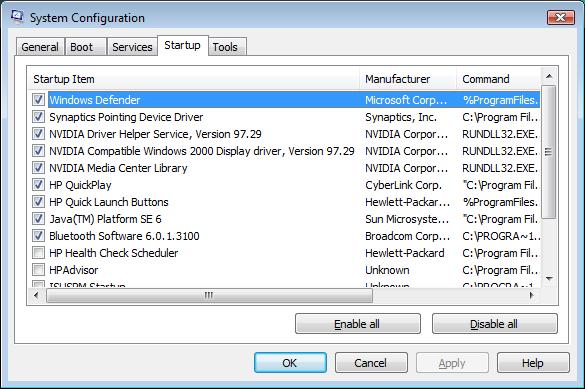Open Help for System Configuration
Viewport: 585px width, 389px height.
[533, 363]
